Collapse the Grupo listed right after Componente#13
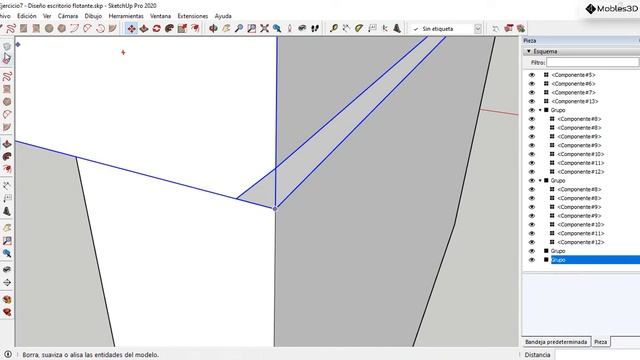 coord(540,110)
